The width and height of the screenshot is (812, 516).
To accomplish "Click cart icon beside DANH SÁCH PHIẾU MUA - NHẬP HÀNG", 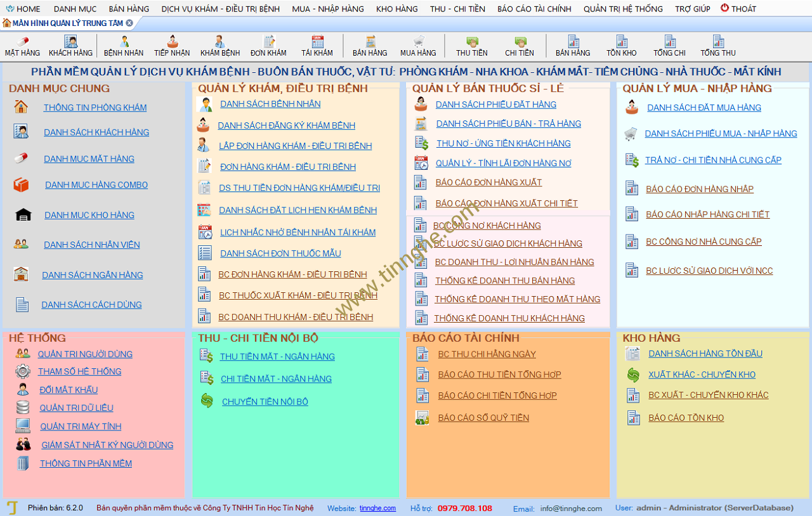I will coord(631,133).
